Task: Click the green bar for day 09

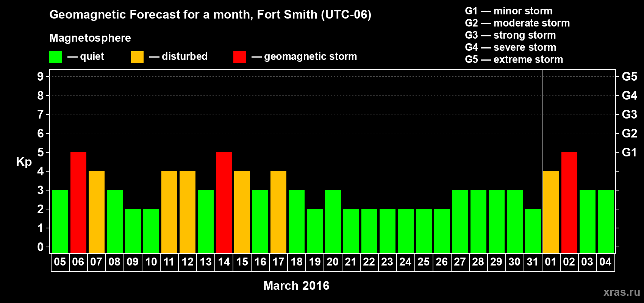Action: click(133, 231)
